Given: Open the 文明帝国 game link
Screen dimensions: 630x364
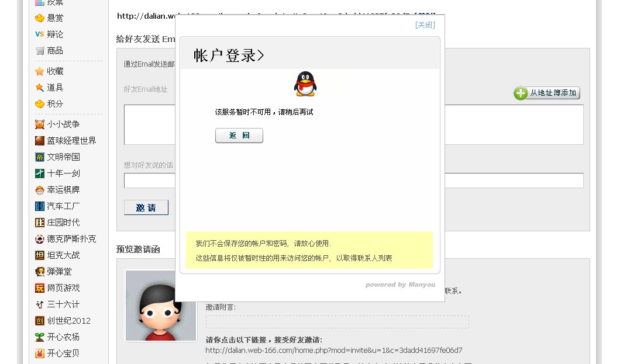Looking at the screenshot, I should [63, 157].
